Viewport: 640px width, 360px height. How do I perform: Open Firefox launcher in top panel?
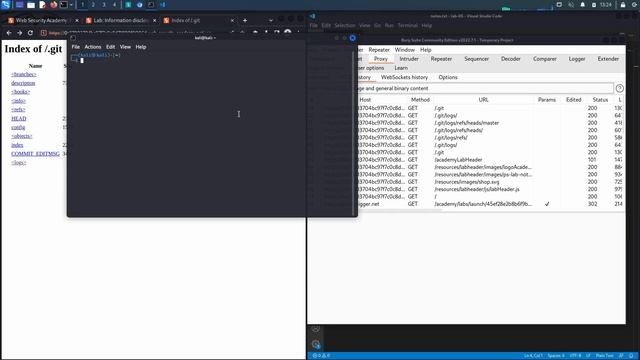click(53, 5)
